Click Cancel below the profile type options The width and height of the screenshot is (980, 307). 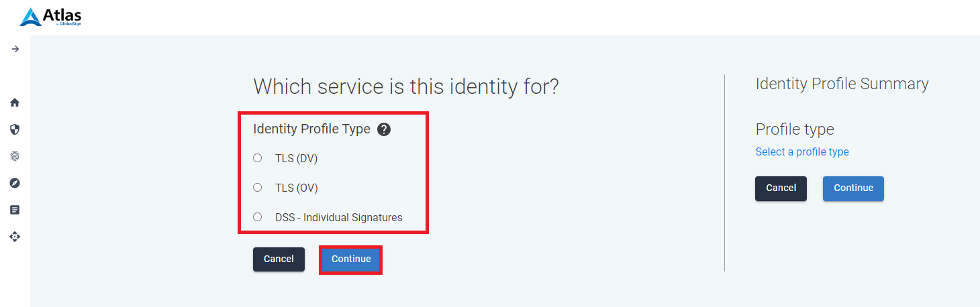(x=279, y=259)
